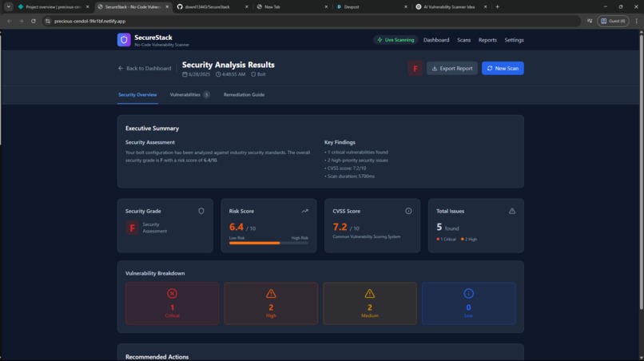Open the Reports nav item
This screenshot has height=361, width=644.
click(487, 40)
